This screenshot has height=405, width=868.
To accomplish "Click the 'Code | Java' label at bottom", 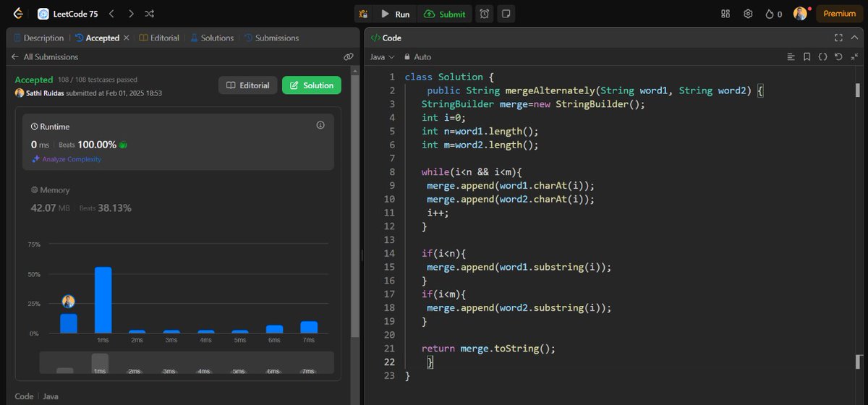I will [36, 396].
